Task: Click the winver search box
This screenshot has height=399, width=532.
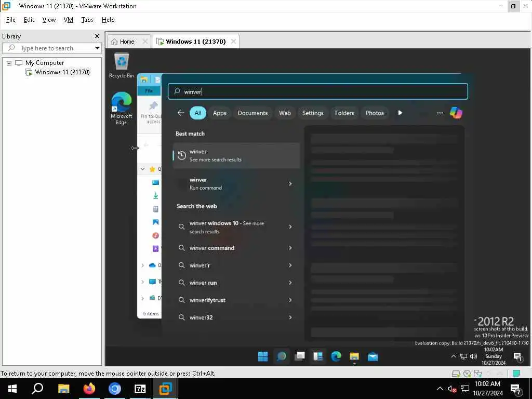Action: 318,91
